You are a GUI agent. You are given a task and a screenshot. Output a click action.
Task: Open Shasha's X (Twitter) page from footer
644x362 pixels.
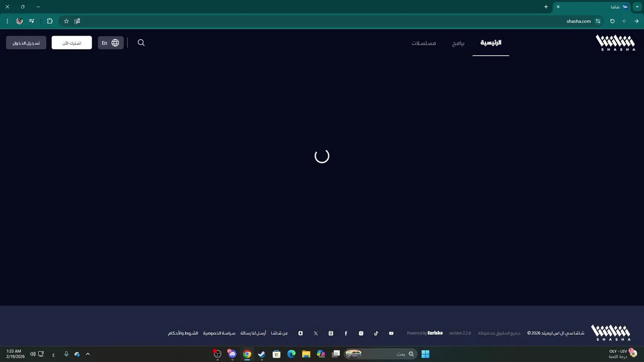click(315, 333)
